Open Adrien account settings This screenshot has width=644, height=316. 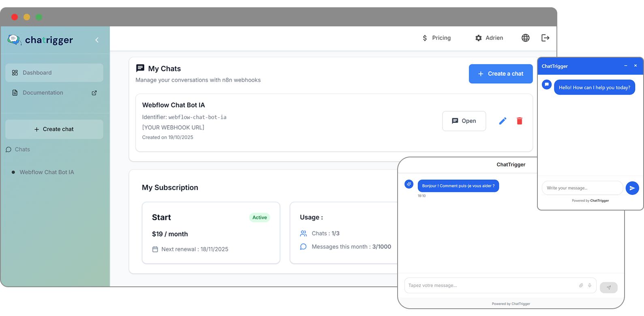[489, 38]
